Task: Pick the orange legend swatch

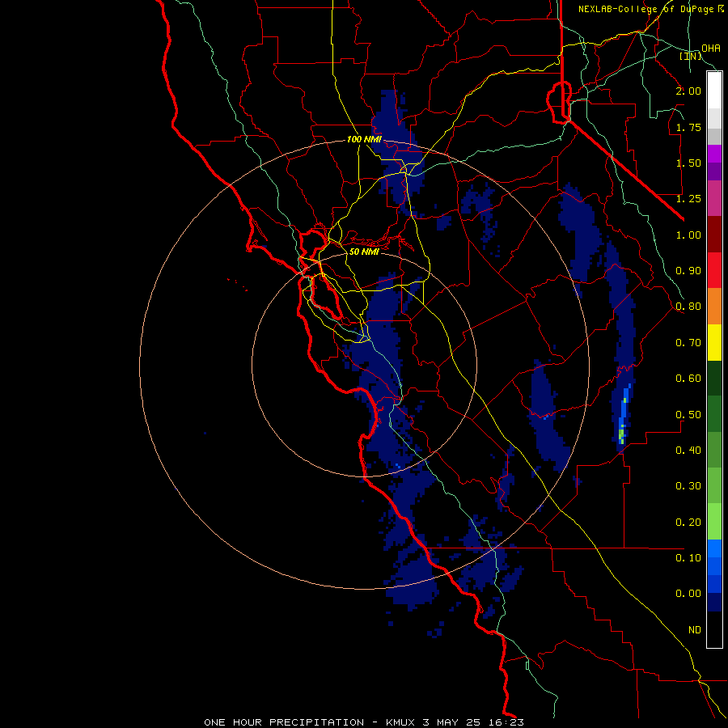Action: pos(714,307)
